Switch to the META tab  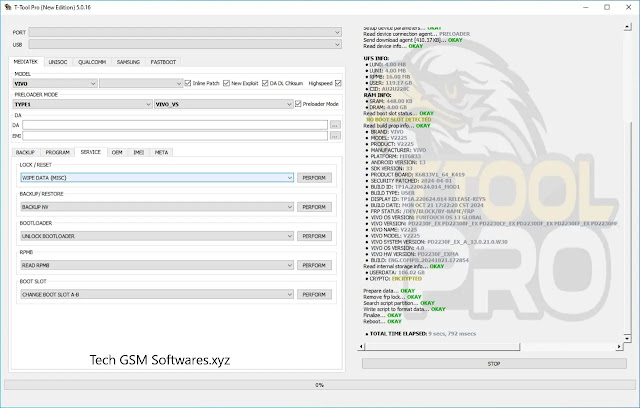(x=162, y=152)
